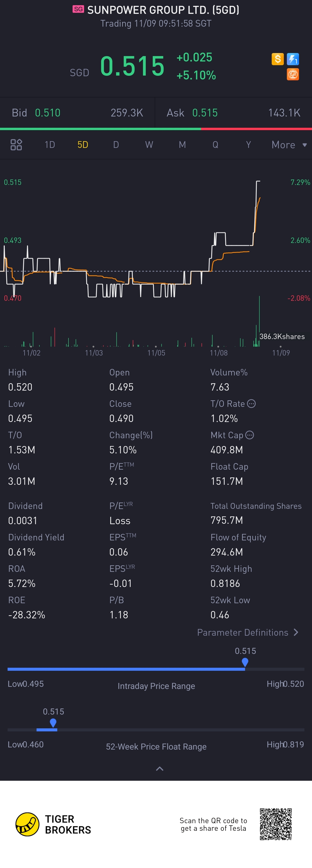This screenshot has height=868, width=312.
Task: Tap the Dividend value 0.0031
Action: (x=23, y=520)
